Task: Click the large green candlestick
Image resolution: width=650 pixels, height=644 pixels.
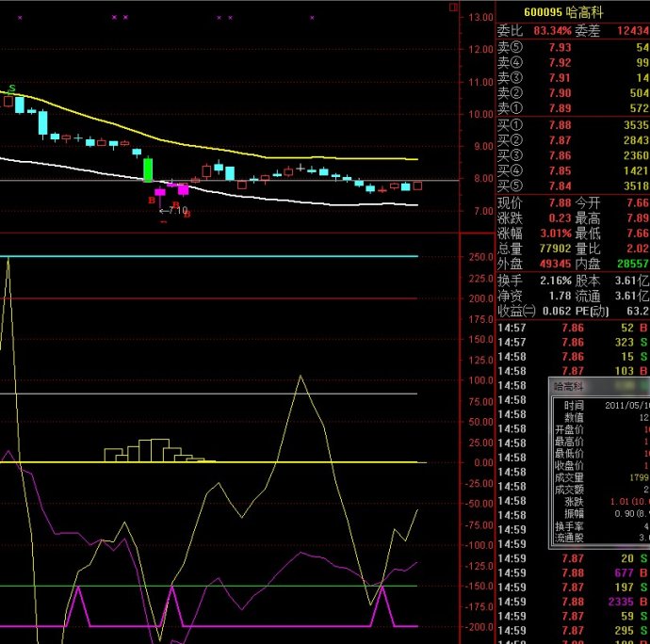Action: pyautogui.click(x=148, y=169)
